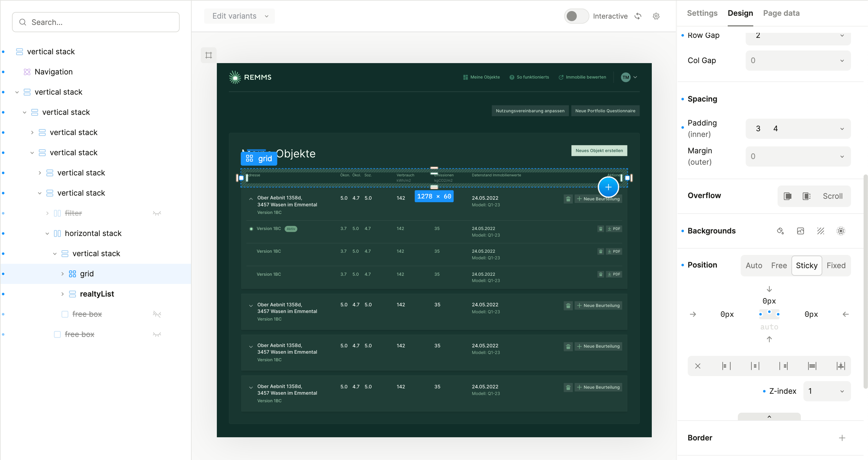Add a linear gradient background icon

pos(820,231)
